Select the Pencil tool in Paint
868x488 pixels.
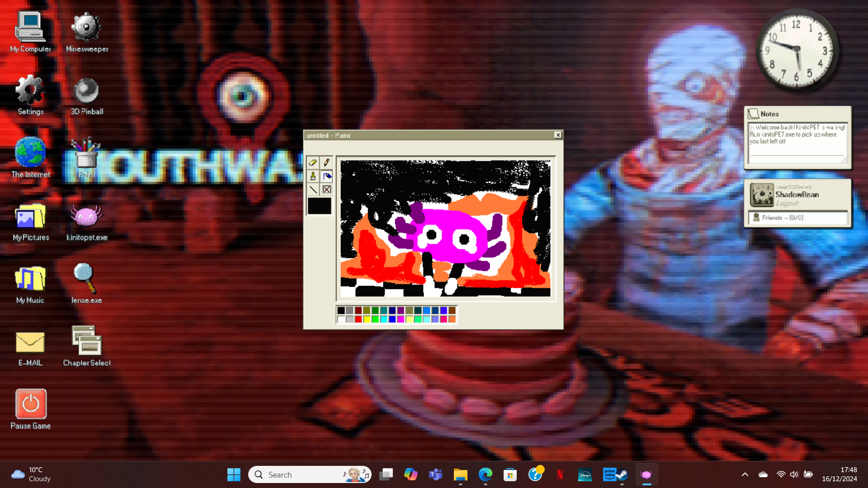(326, 163)
